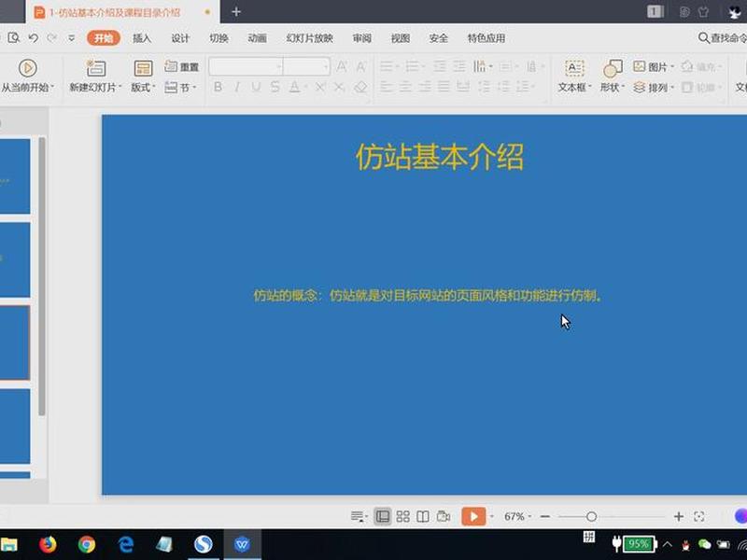
Task: Select the 开始 ribbon tab
Action: click(104, 38)
